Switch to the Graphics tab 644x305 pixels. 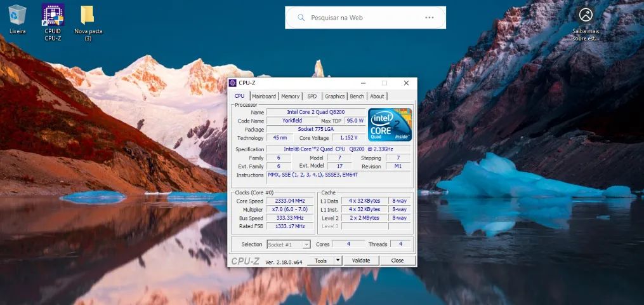pos(335,96)
